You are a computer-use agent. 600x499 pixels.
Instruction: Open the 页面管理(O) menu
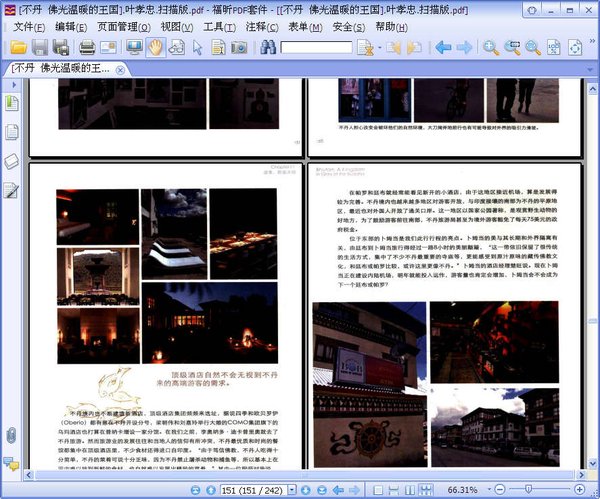point(123,27)
